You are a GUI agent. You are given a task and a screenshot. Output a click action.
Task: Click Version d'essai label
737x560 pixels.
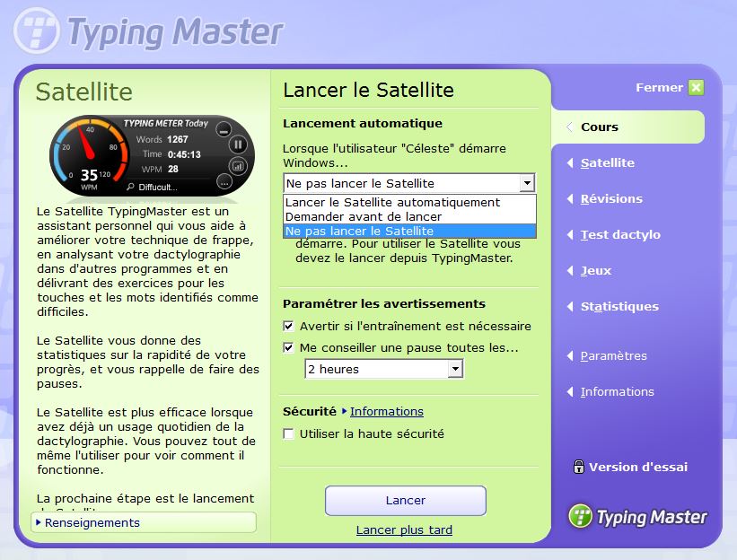(638, 467)
